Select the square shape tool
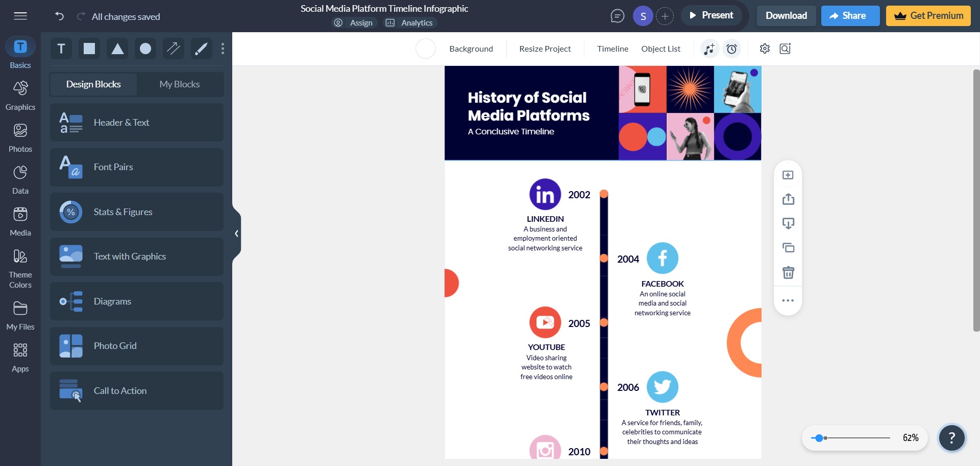980x466 pixels. (89, 49)
